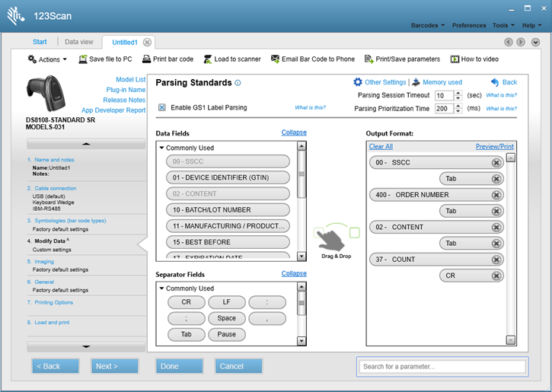Increase Parsing Session Timeout value
The width and height of the screenshot is (552, 392).
pyautogui.click(x=458, y=93)
